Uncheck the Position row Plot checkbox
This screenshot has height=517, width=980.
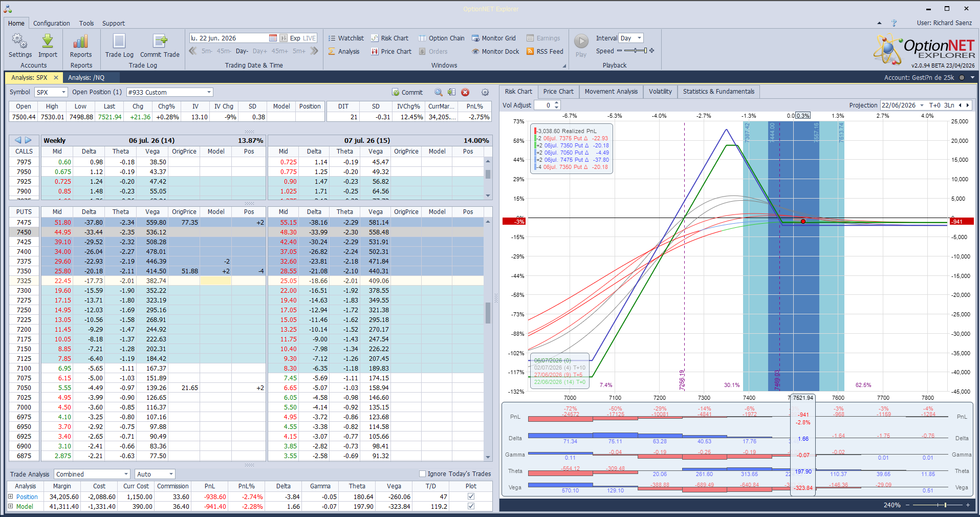tap(471, 497)
